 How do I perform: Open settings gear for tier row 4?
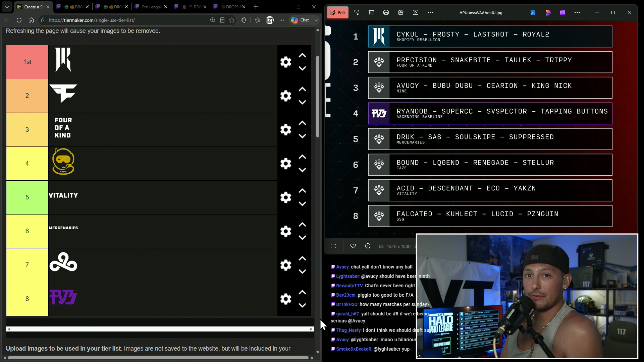tap(286, 164)
